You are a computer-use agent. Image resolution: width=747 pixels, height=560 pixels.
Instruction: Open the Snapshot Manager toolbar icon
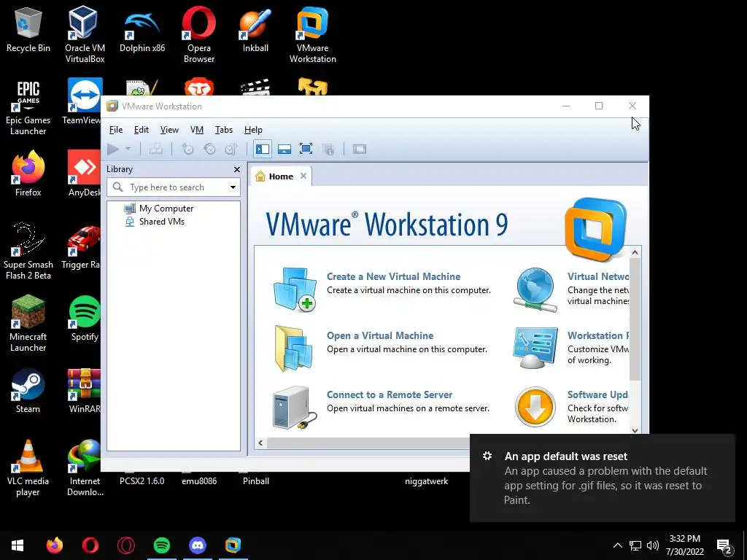click(231, 149)
